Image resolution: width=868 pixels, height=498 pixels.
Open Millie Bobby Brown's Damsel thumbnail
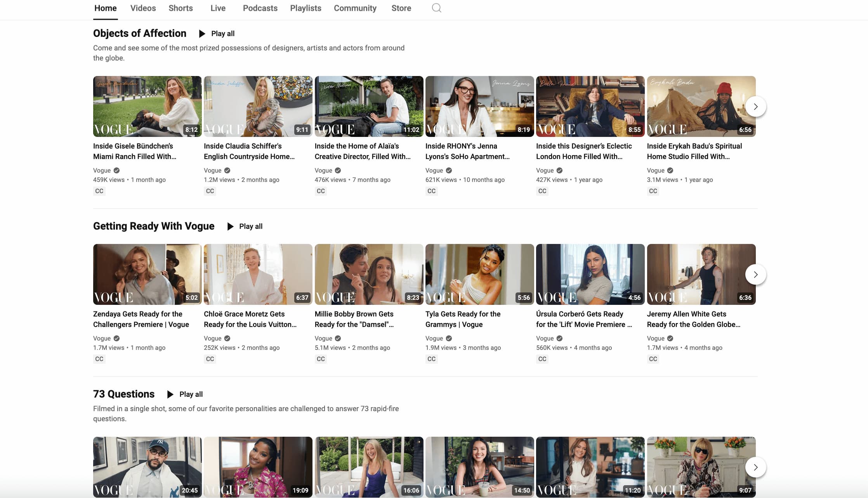point(369,274)
